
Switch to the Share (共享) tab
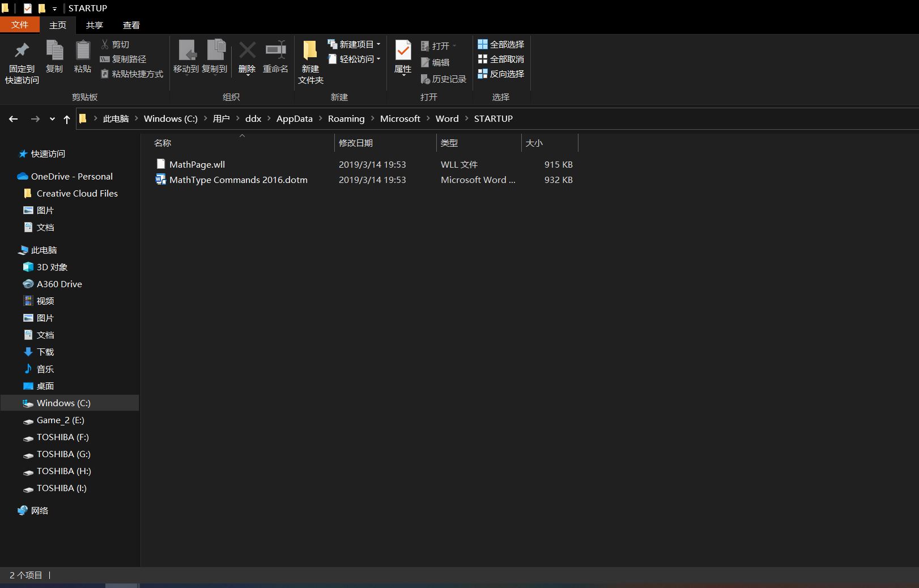pos(95,25)
